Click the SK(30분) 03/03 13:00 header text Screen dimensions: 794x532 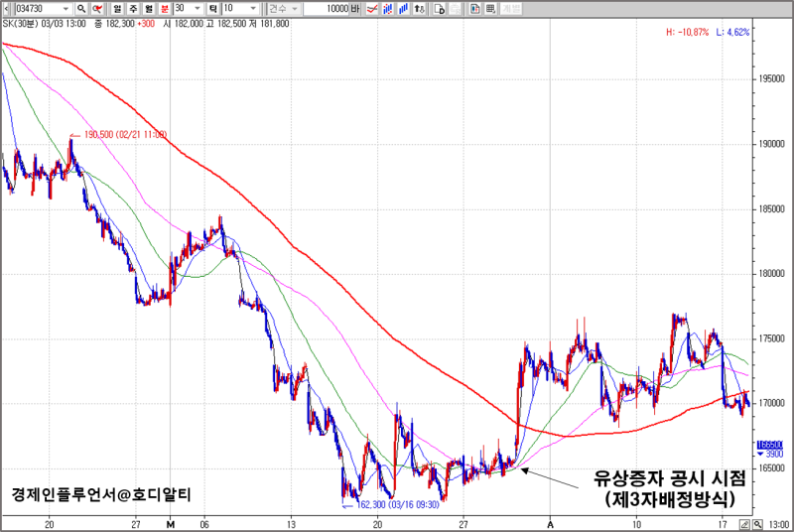(x=44, y=23)
